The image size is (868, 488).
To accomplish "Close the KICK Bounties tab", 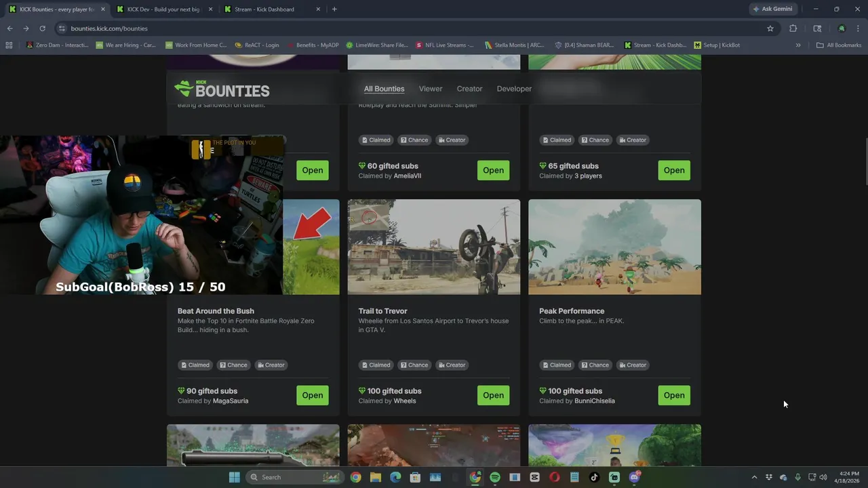I will (103, 9).
